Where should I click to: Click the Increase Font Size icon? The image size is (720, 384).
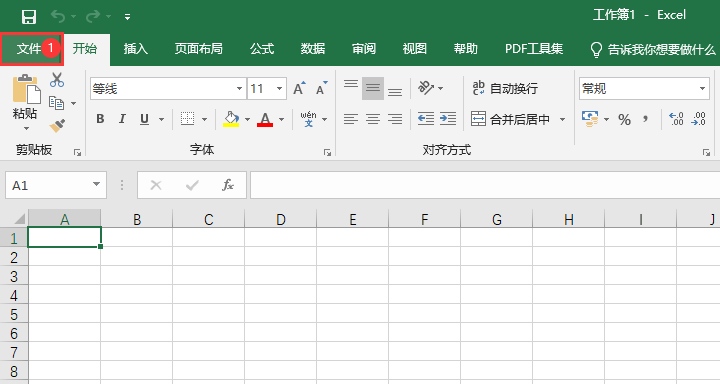click(x=299, y=88)
